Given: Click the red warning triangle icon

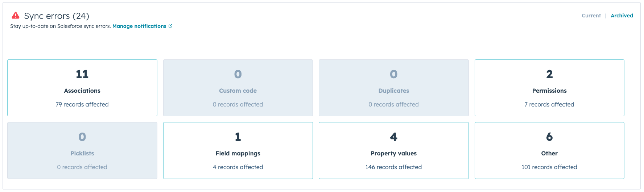Looking at the screenshot, I should [16, 15].
